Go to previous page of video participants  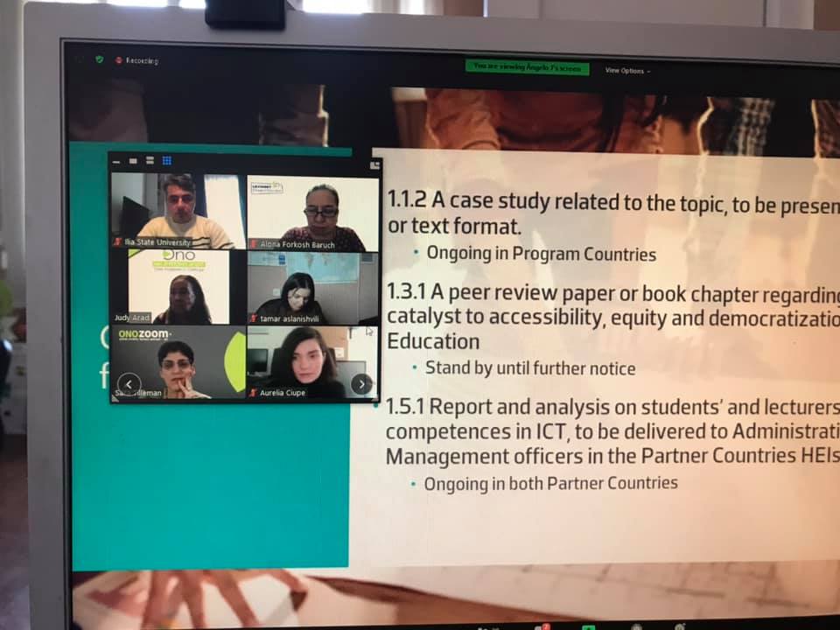[x=129, y=384]
